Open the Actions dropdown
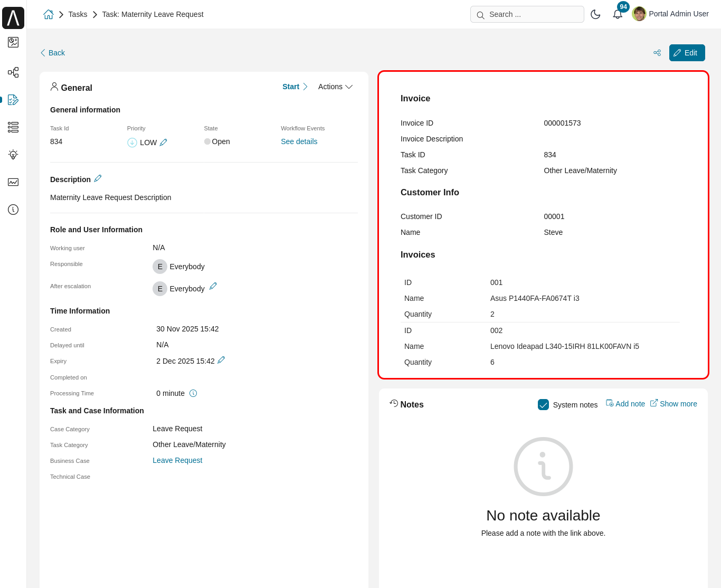This screenshot has width=721, height=588. [x=335, y=87]
